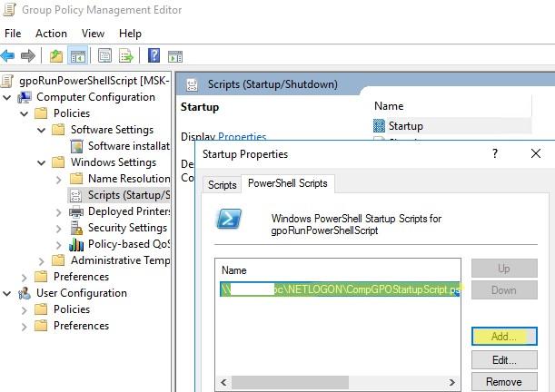Open the Help question mark icon
555x392 pixels.
point(154,55)
